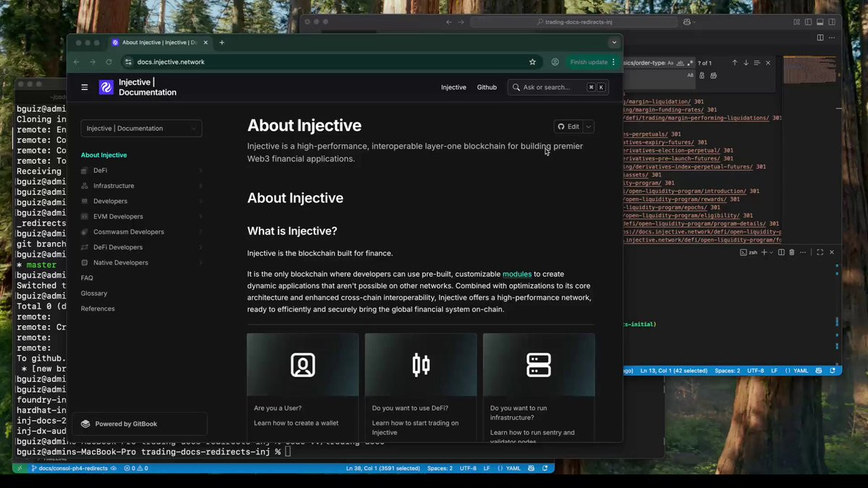Click the Replace All icon in find widget
The image size is (868, 488).
(x=713, y=75)
